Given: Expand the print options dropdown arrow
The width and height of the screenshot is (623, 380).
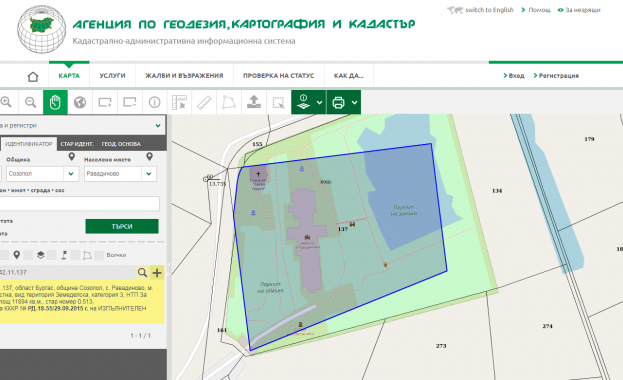Looking at the screenshot, I should 354,103.
